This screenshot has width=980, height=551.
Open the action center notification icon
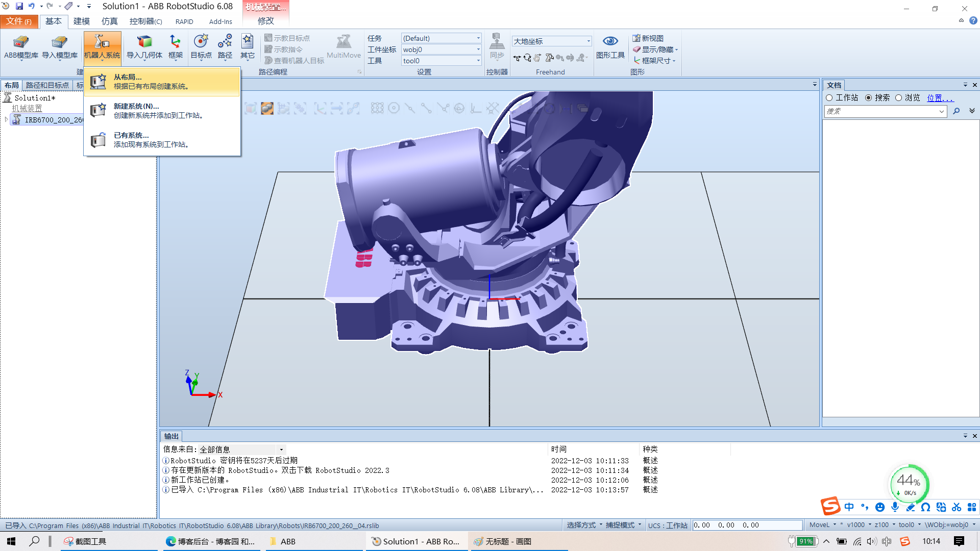(959, 541)
